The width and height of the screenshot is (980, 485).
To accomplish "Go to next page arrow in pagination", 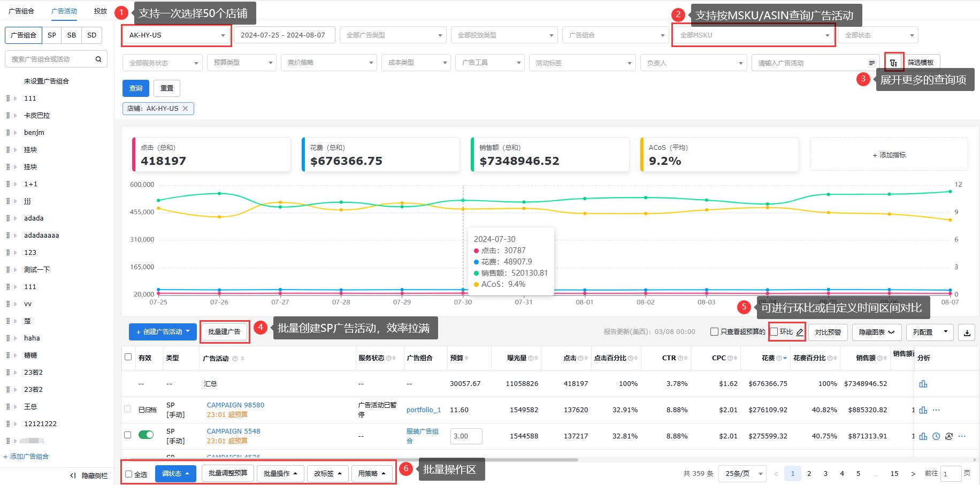I will point(913,474).
